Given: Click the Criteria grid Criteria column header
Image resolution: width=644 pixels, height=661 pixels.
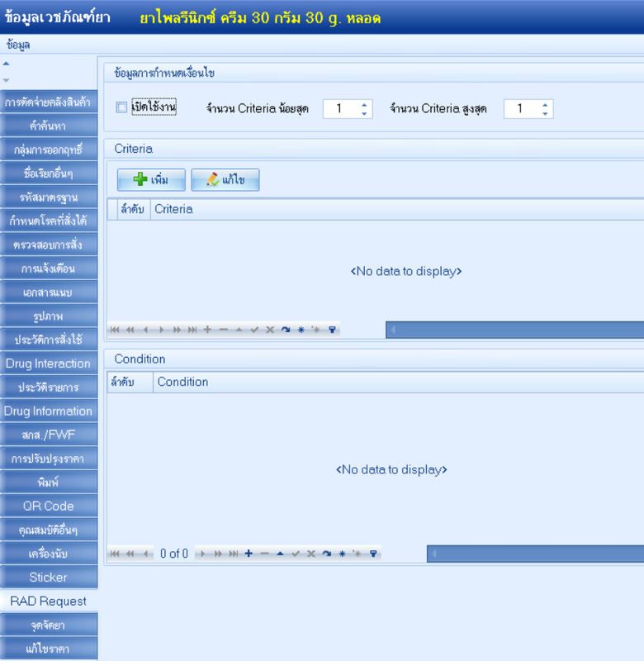Looking at the screenshot, I should [x=397, y=209].
